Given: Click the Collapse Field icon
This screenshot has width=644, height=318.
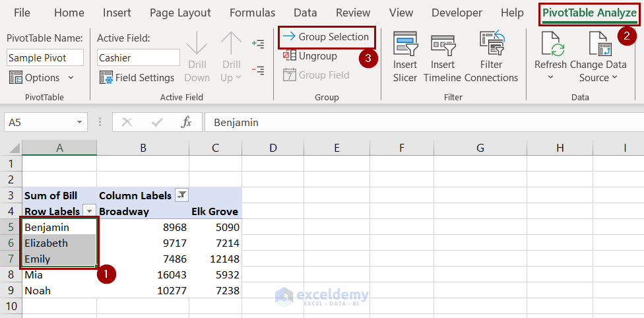Looking at the screenshot, I should click(x=258, y=70).
